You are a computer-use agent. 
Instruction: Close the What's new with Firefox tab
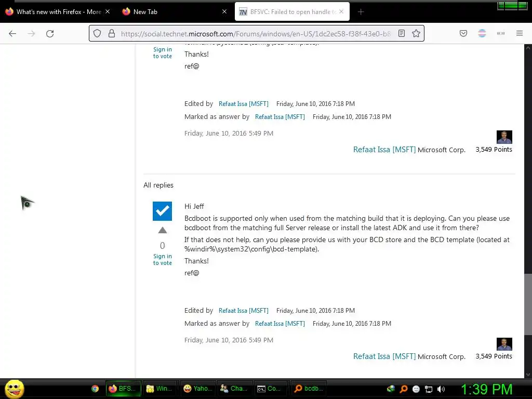coord(108,11)
